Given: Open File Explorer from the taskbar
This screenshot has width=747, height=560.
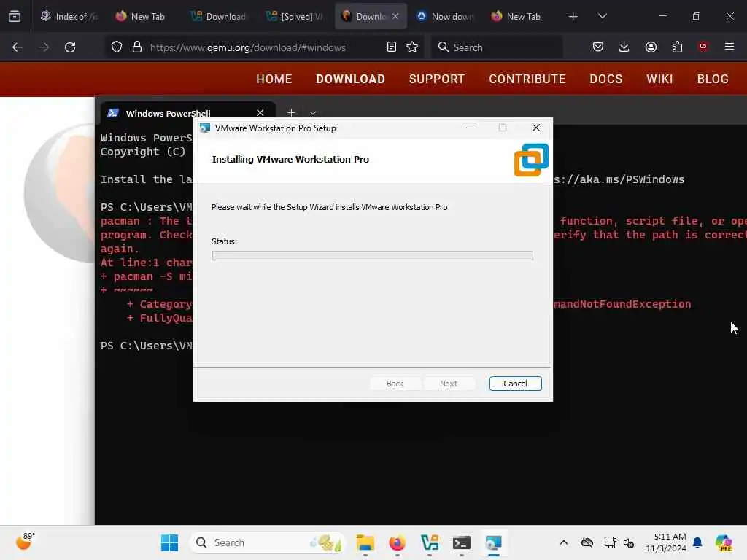Looking at the screenshot, I should 365,542.
